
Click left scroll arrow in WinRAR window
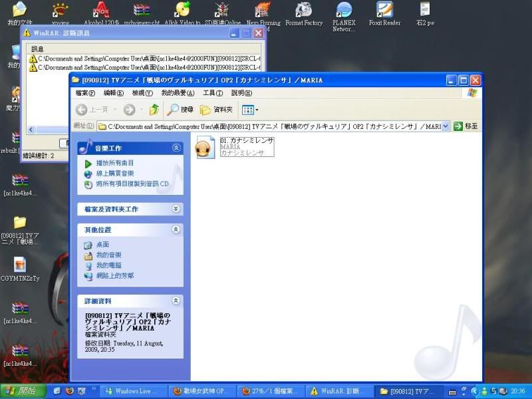point(31,130)
